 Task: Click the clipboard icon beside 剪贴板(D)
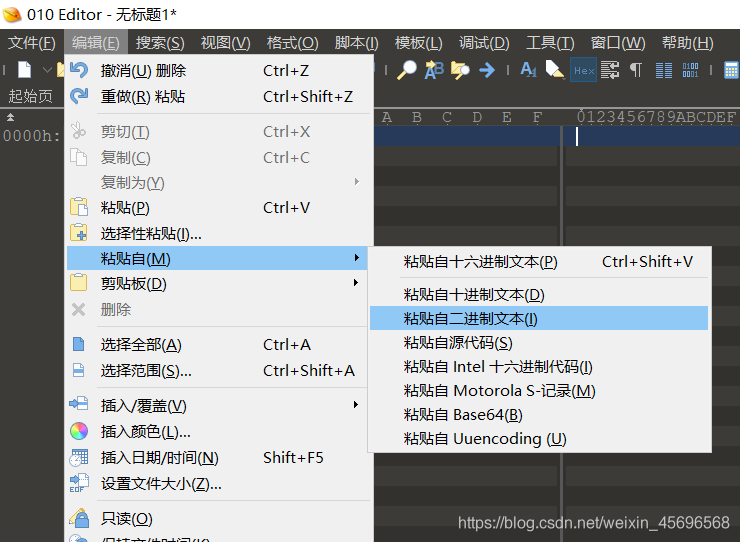pos(79,282)
